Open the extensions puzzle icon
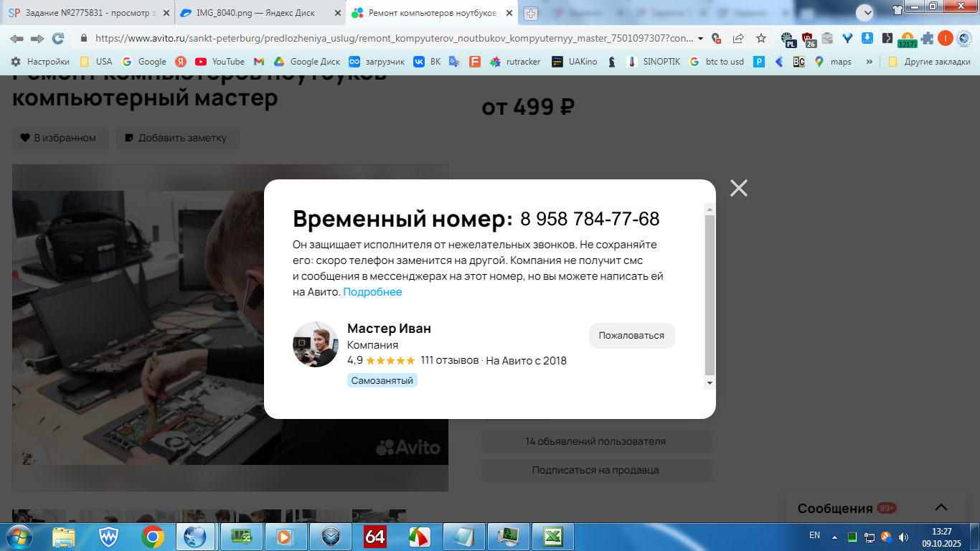Image resolution: width=980 pixels, height=551 pixels. tap(928, 38)
